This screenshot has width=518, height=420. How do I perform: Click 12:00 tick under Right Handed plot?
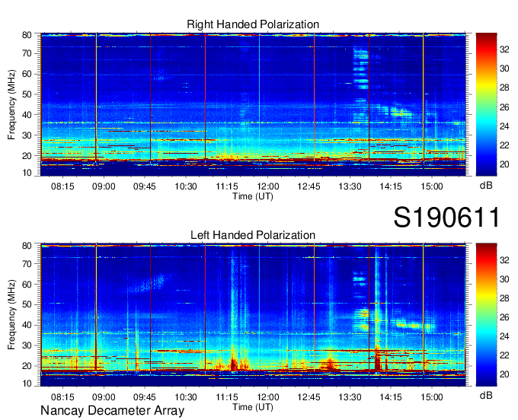(268, 186)
